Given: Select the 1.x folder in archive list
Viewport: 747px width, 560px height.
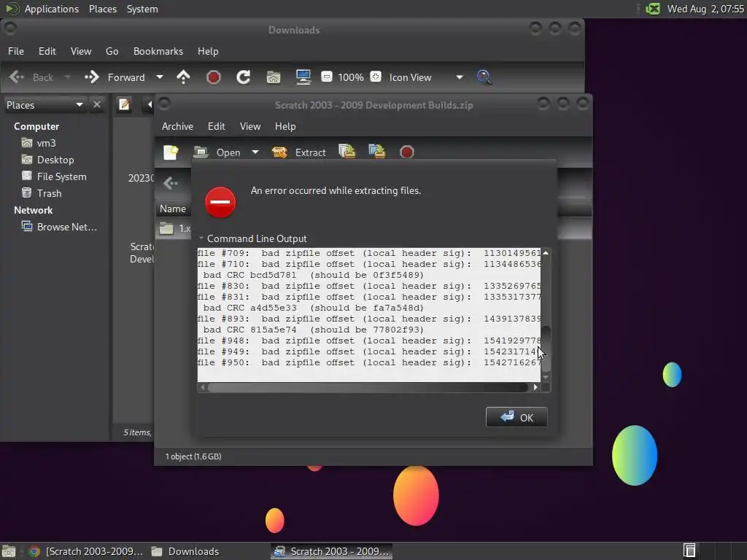Looking at the screenshot, I should 174,228.
